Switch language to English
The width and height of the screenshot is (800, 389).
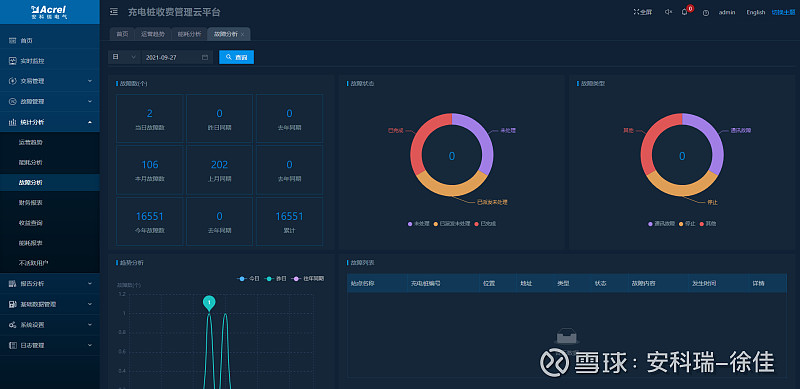point(756,12)
